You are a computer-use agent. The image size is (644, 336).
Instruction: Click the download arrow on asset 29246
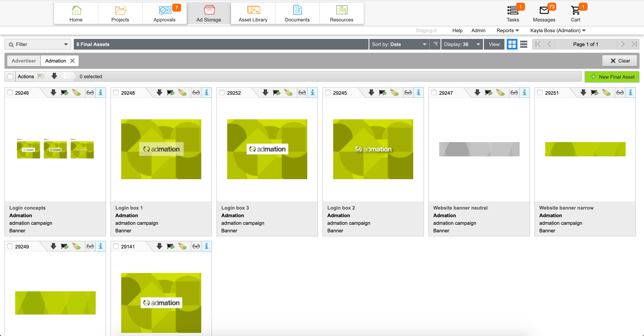tap(53, 93)
